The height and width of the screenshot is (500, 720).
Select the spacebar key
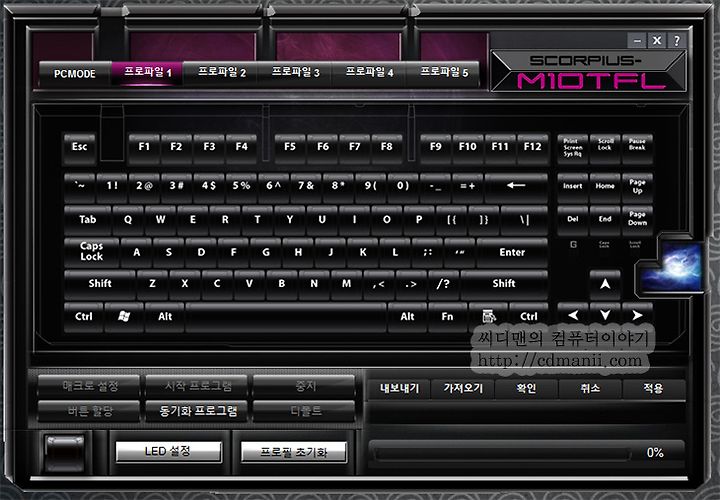point(286,316)
